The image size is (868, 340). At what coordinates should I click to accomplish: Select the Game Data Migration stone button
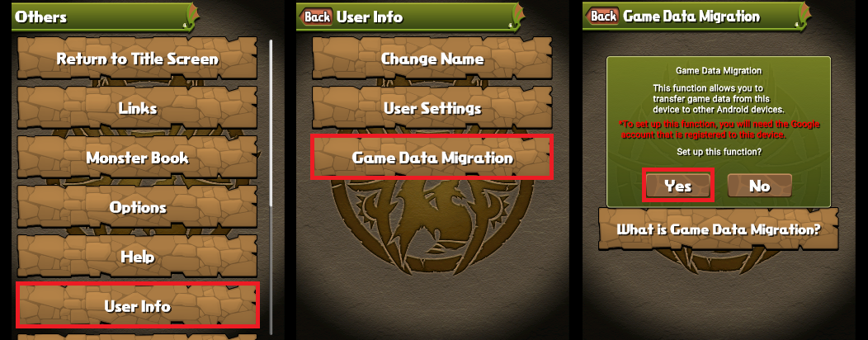point(432,158)
